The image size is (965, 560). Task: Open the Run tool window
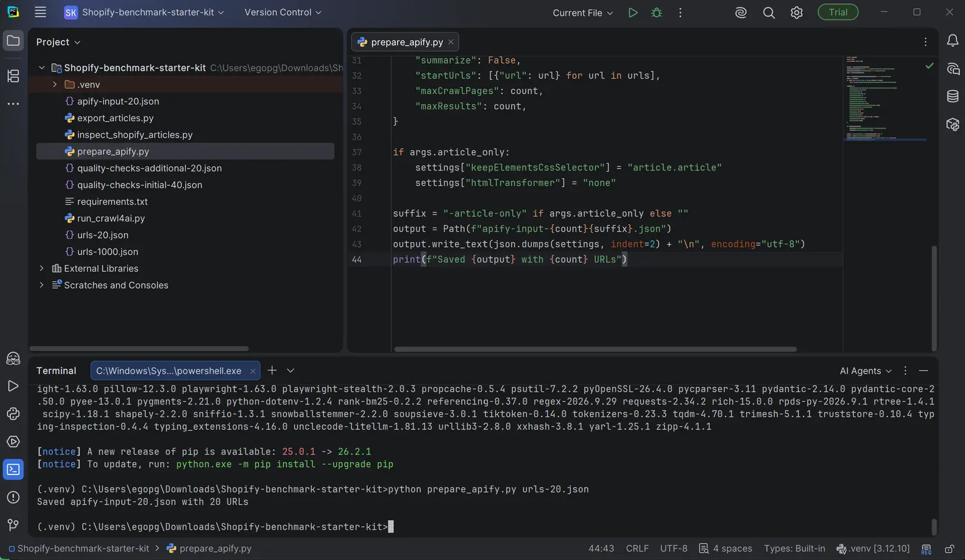pos(13,386)
